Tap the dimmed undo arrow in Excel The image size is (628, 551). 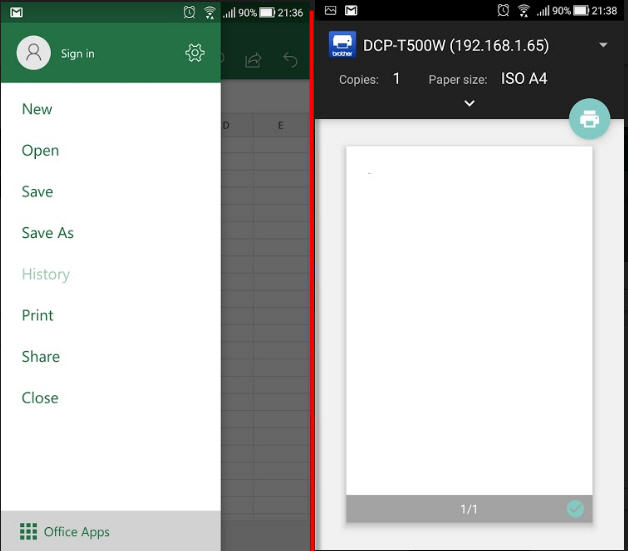[x=290, y=60]
